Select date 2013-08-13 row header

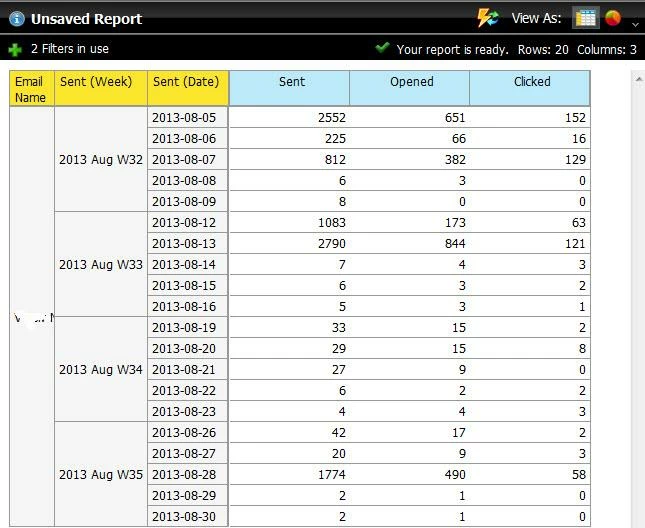click(x=188, y=243)
